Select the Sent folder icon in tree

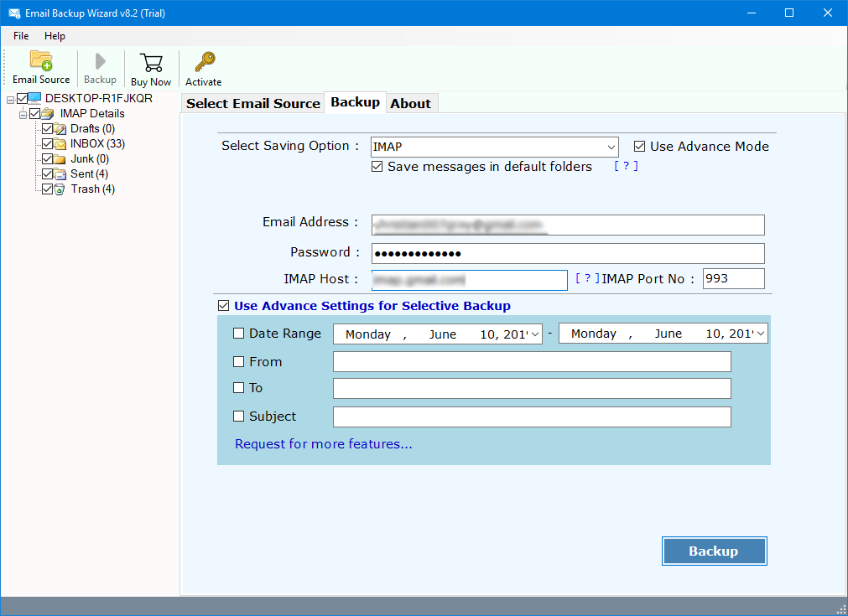(x=60, y=174)
